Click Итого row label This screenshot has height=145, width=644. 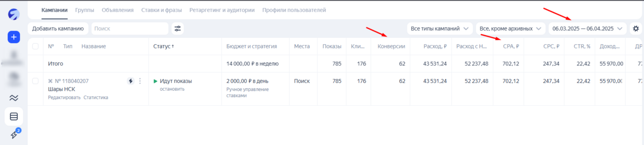56,63
